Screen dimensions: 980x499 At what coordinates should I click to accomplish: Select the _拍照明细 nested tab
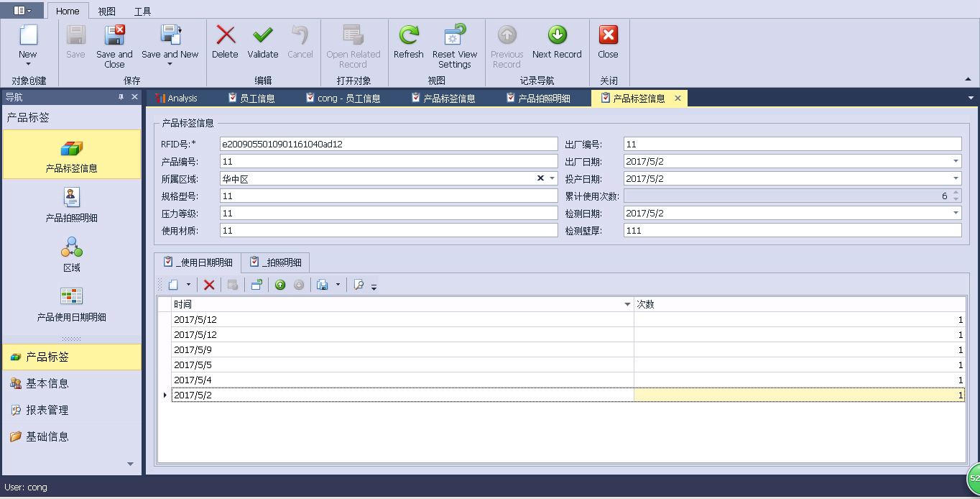pos(275,262)
